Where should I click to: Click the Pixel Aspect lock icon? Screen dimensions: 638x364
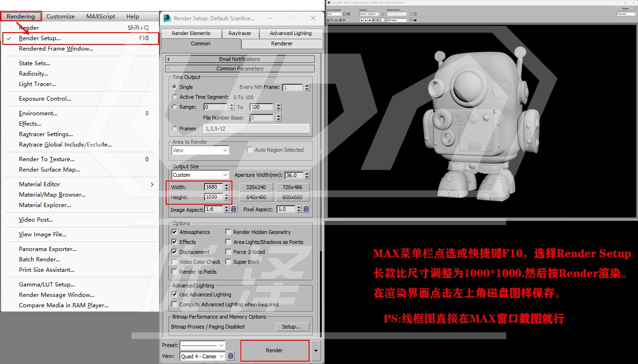coord(306,209)
